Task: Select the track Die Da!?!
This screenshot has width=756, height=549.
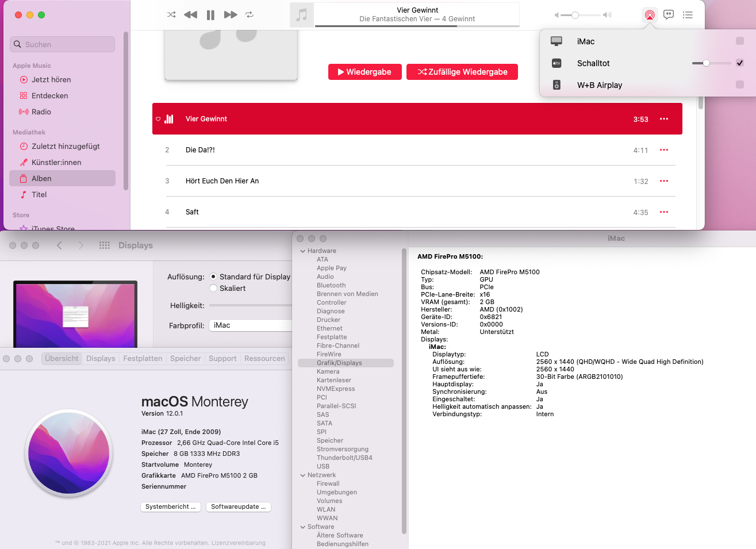Action: [417, 150]
